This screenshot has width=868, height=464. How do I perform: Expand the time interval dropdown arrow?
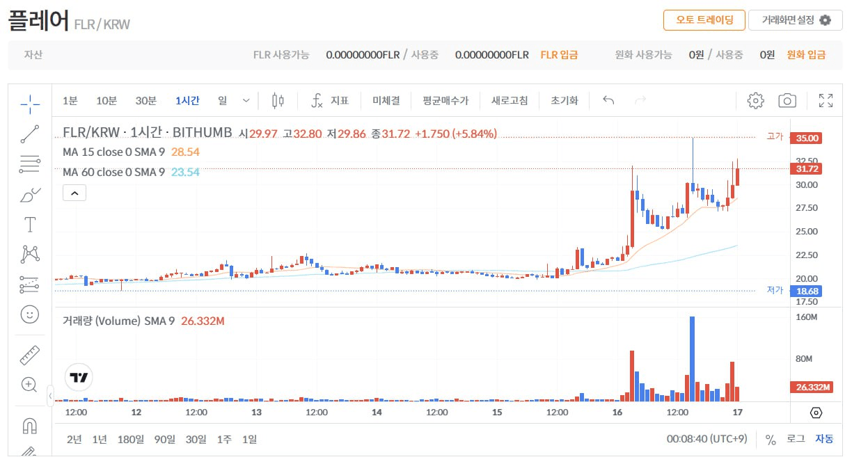pyautogui.click(x=246, y=101)
